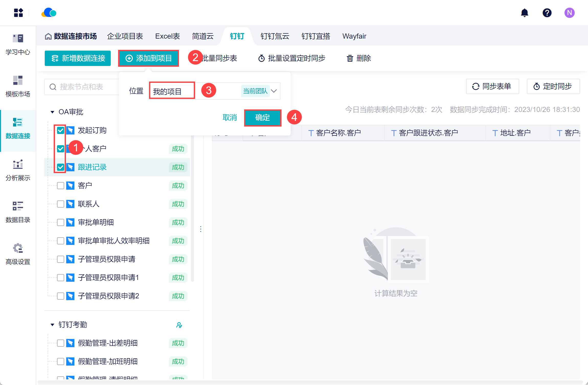The image size is (588, 385).
Task: Open the app grid launcher icon
Action: click(x=18, y=13)
